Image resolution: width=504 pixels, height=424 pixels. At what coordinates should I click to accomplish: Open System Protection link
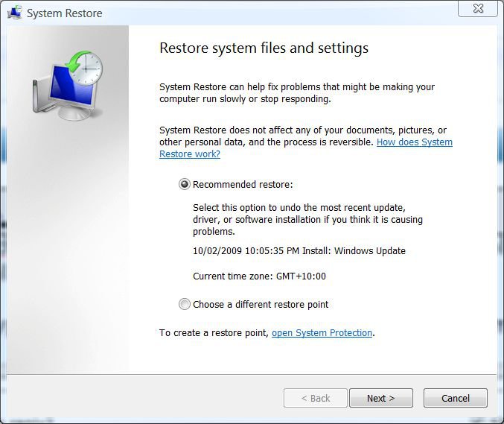click(322, 332)
